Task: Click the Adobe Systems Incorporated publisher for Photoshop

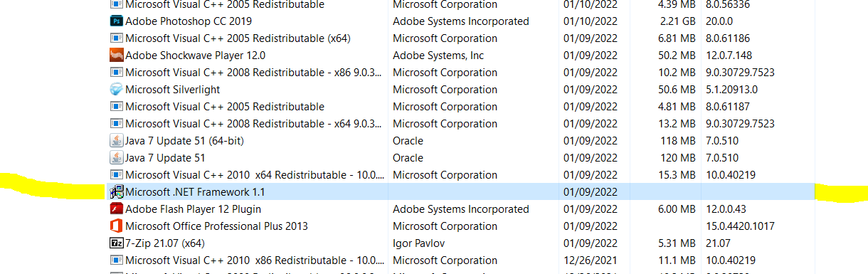Action: [x=461, y=21]
